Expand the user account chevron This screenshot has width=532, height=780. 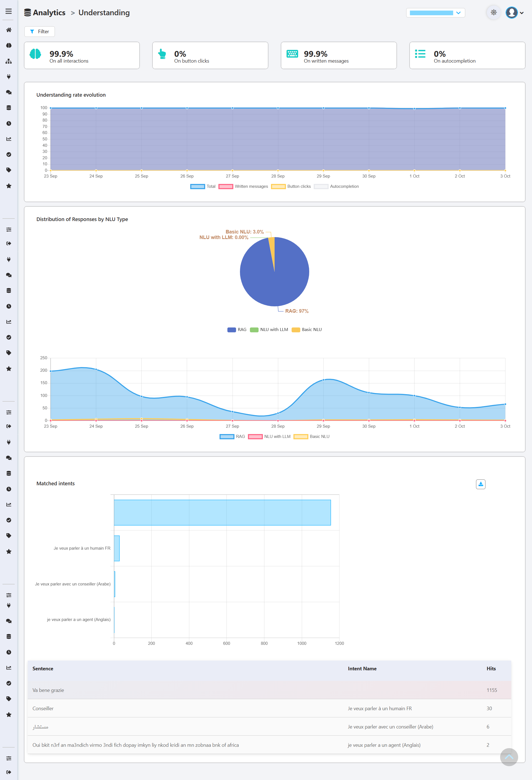(x=521, y=13)
